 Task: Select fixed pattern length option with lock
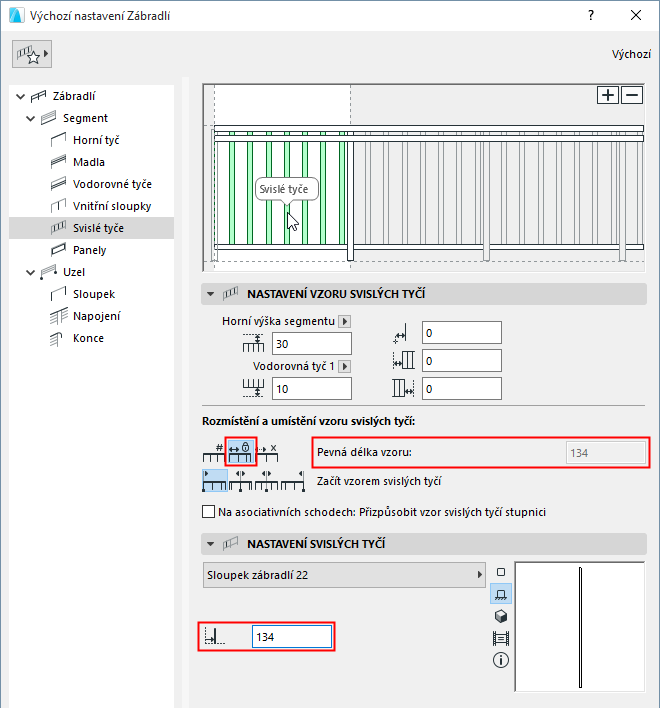(x=241, y=452)
